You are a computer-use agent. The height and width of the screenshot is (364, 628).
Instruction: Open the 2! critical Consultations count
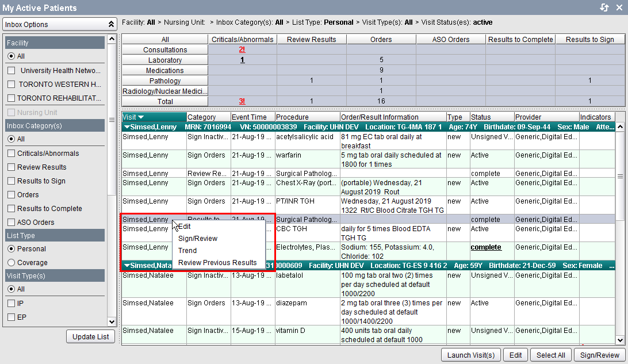click(x=242, y=50)
